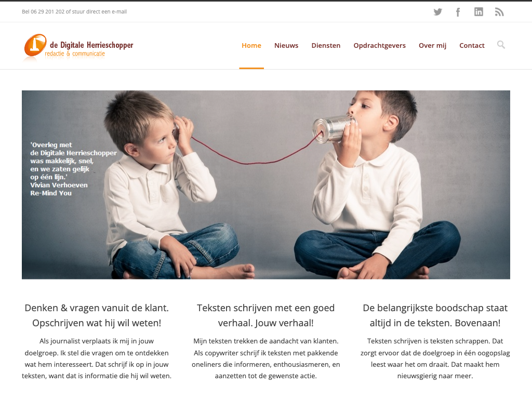The image size is (532, 399).
Task: Open the Over mij menu item
Action: coord(432,46)
